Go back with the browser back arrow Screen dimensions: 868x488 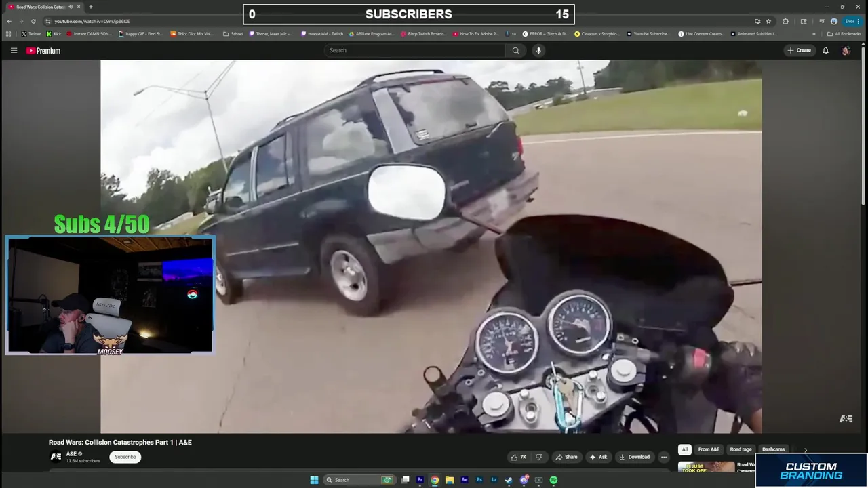pyautogui.click(x=9, y=21)
